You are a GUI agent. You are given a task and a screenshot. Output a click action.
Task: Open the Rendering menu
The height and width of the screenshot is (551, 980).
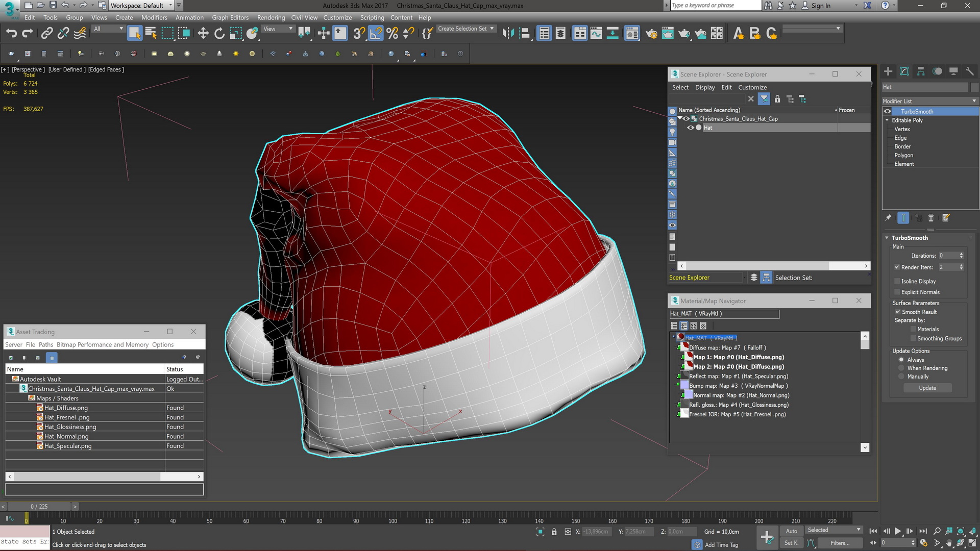pyautogui.click(x=271, y=17)
